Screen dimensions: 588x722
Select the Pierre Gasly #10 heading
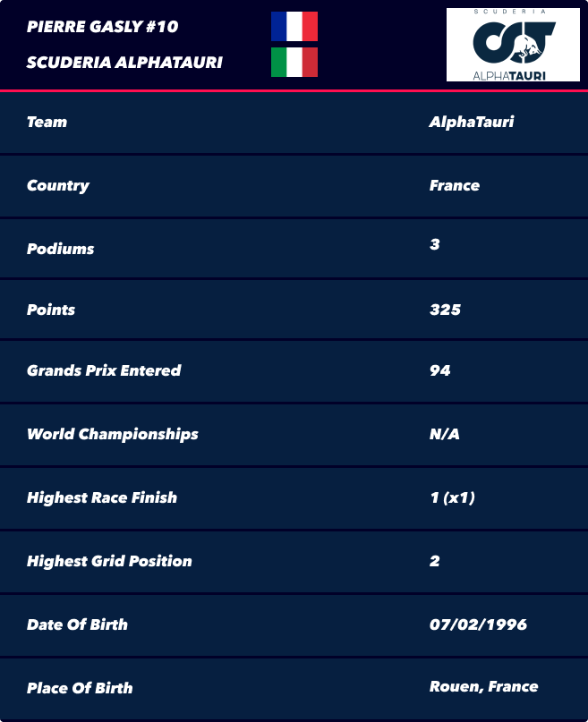click(x=102, y=26)
